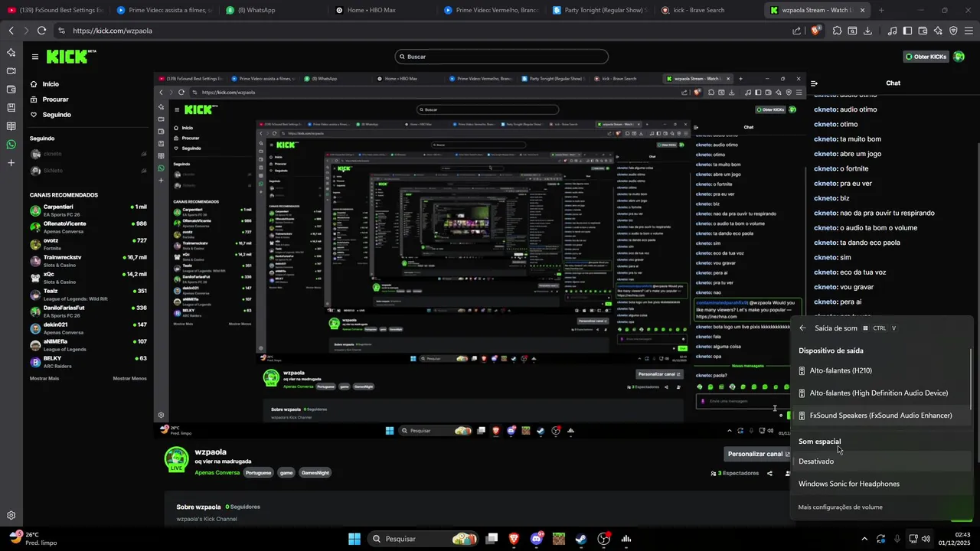Select FxSound Speakers (FxSound Audio Enhancer) output
This screenshot has width=980, height=551.
(882, 416)
